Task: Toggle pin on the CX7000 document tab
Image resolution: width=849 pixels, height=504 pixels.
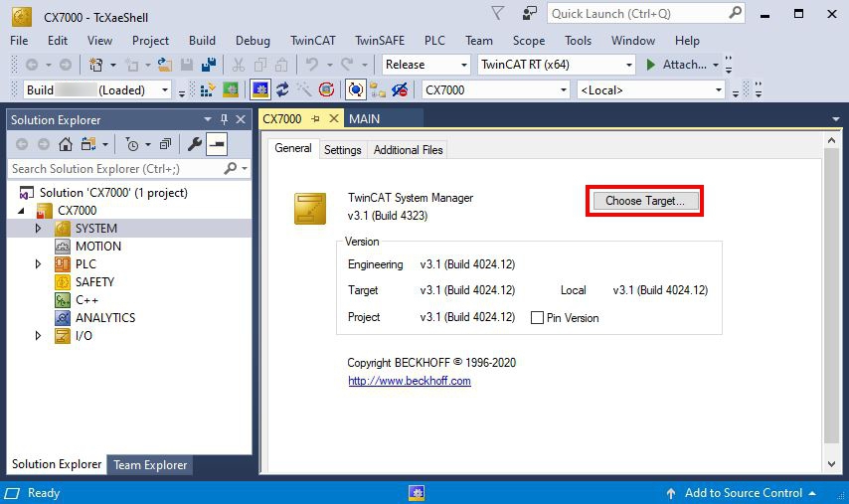Action: (316, 118)
